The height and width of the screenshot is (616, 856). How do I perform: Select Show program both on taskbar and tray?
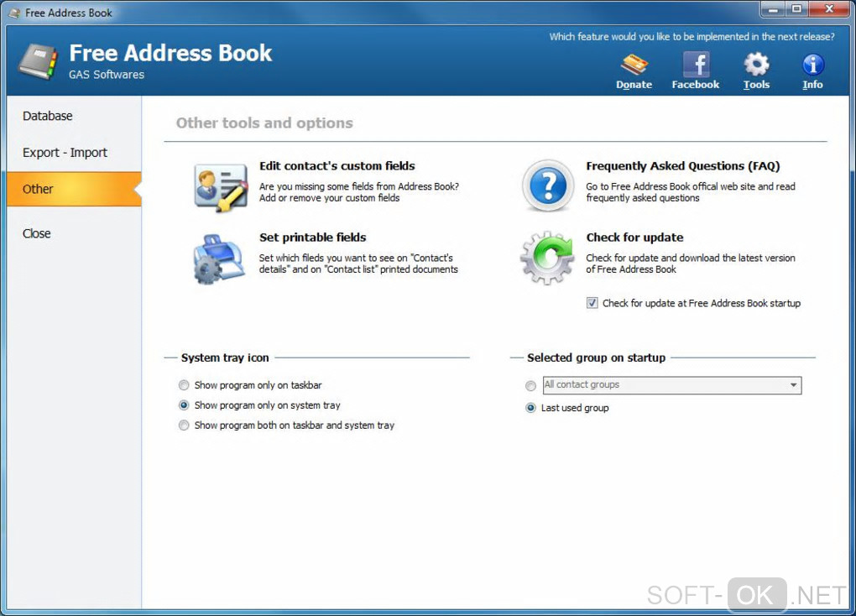click(x=184, y=425)
